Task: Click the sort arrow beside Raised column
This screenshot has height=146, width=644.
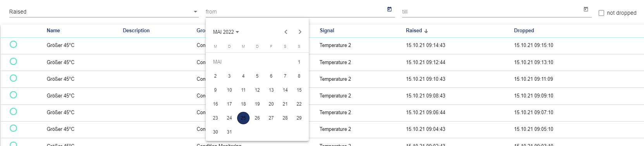Action: [x=426, y=31]
